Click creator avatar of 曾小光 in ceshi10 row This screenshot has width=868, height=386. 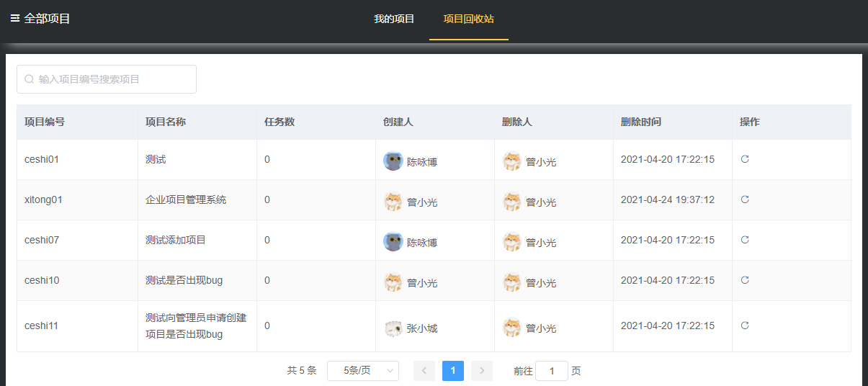[x=393, y=282]
